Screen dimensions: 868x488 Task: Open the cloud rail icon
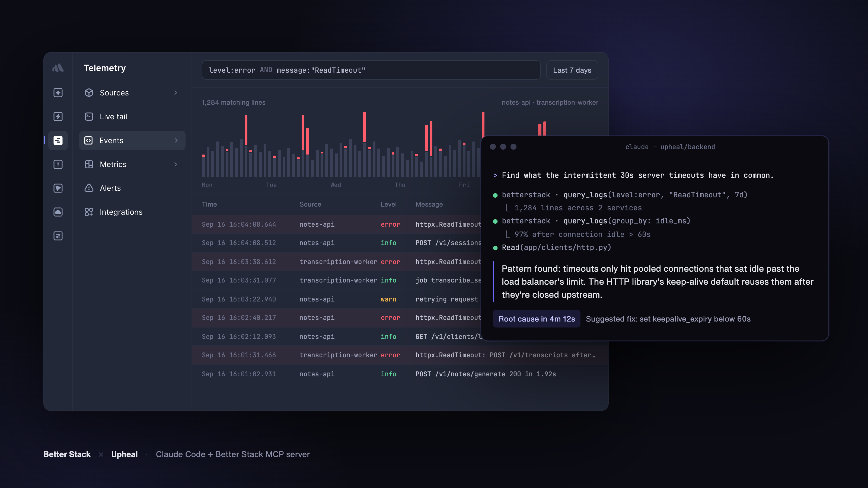pos(58,212)
